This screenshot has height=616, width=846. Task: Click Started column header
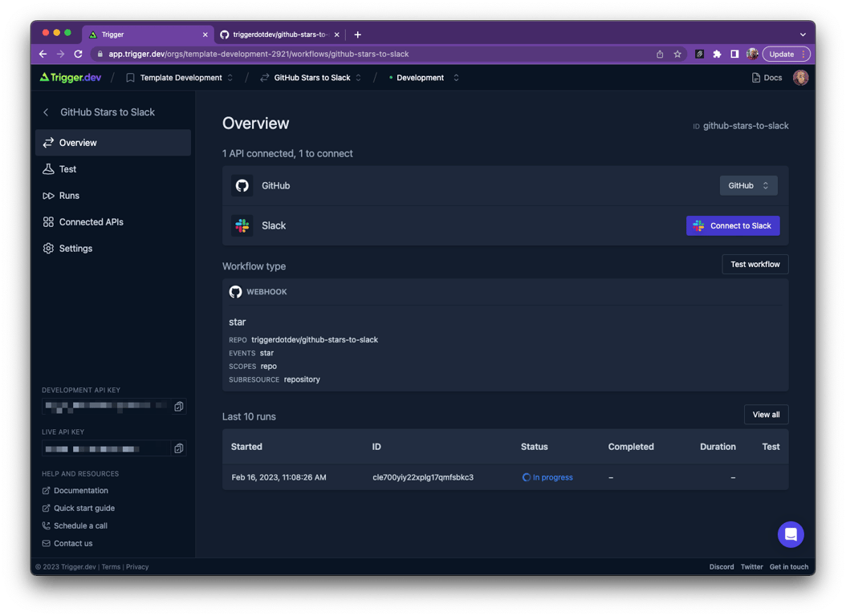point(246,447)
